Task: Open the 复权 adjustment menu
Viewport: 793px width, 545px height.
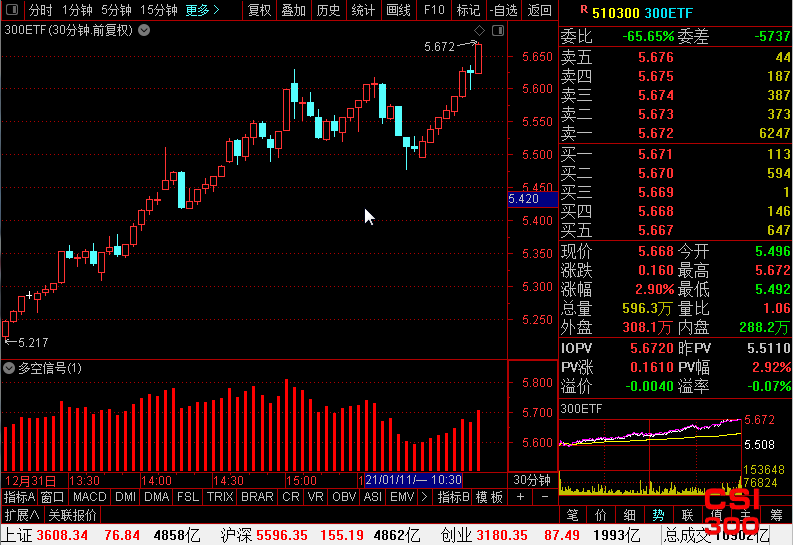Action: [259, 10]
